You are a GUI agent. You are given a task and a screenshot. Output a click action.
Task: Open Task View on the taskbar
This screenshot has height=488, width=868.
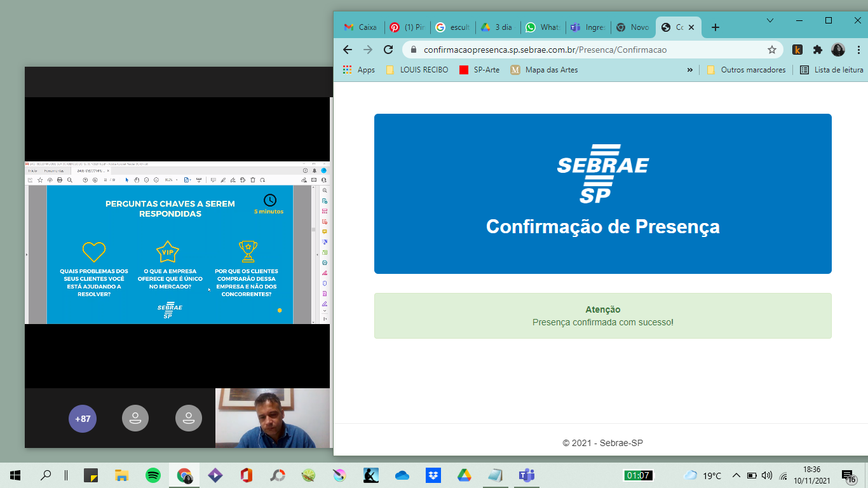coord(66,475)
